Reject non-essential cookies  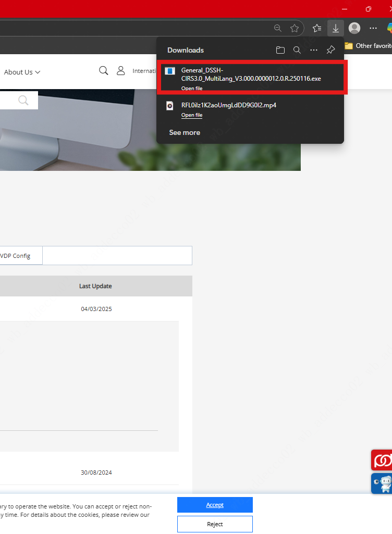(215, 524)
